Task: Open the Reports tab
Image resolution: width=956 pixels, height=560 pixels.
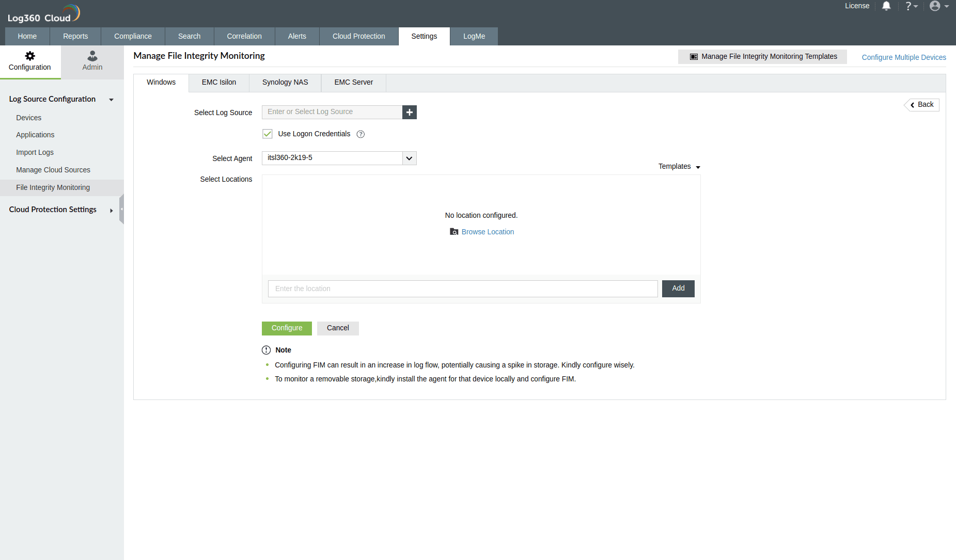Action: pyautogui.click(x=75, y=36)
